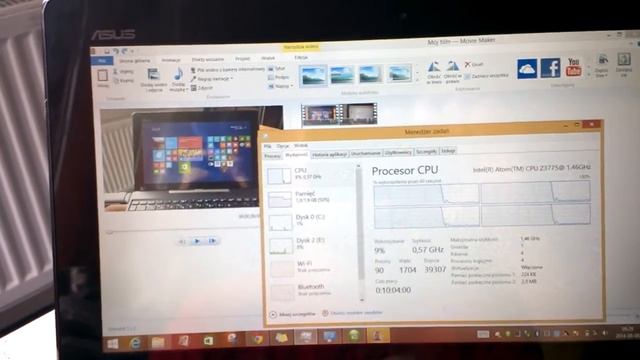The height and width of the screenshot is (360, 640).
Task: Open Credits (Napisy) dropdown arrow
Action: coord(291,86)
